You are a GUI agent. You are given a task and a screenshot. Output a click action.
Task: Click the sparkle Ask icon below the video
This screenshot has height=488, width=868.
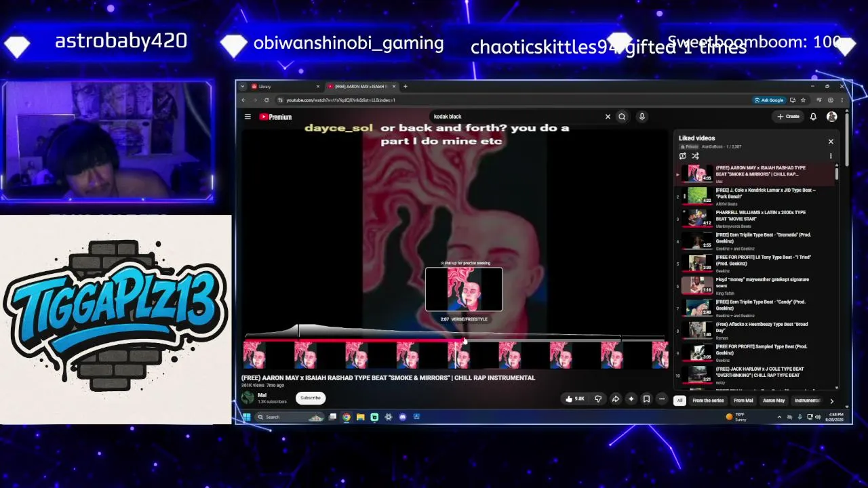[631, 399]
